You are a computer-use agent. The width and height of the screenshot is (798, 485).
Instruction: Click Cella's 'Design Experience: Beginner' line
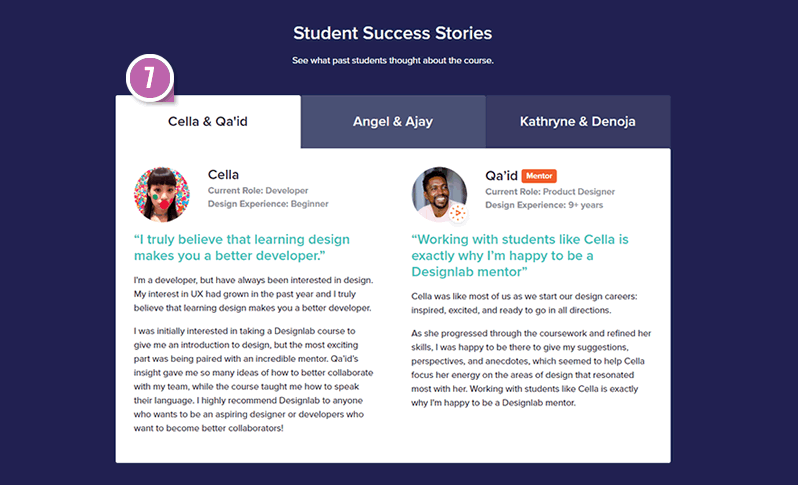click(268, 204)
